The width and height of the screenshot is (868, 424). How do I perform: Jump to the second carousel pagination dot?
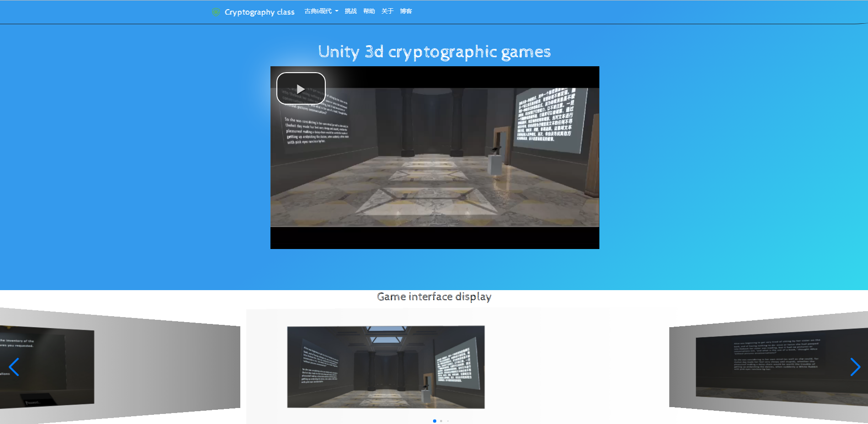tap(441, 421)
